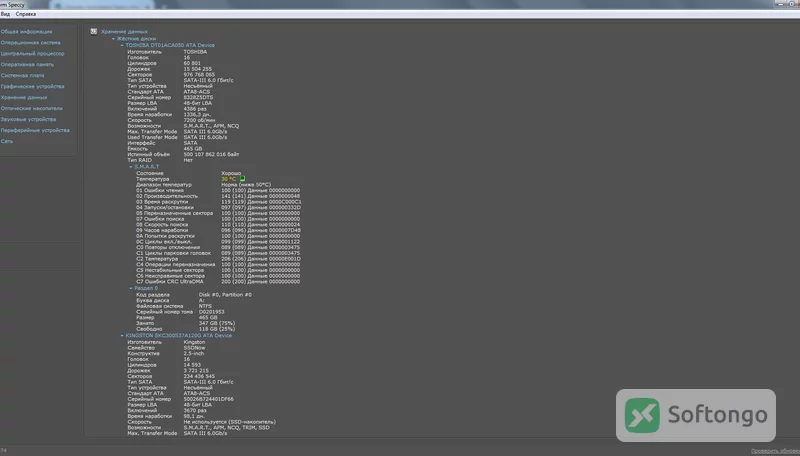Click the Серийный номер тома row label
The image size is (800, 456).
pos(164,312)
